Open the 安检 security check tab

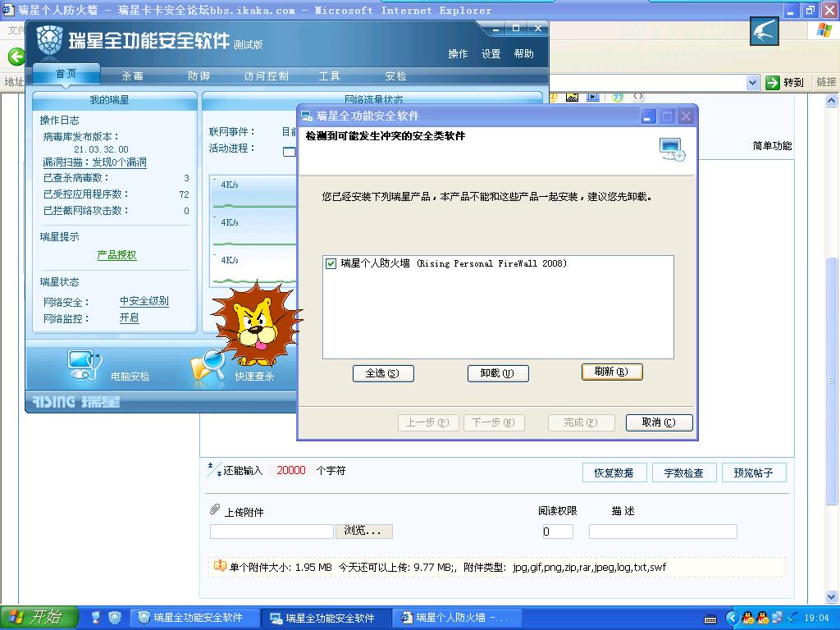pyautogui.click(x=395, y=76)
